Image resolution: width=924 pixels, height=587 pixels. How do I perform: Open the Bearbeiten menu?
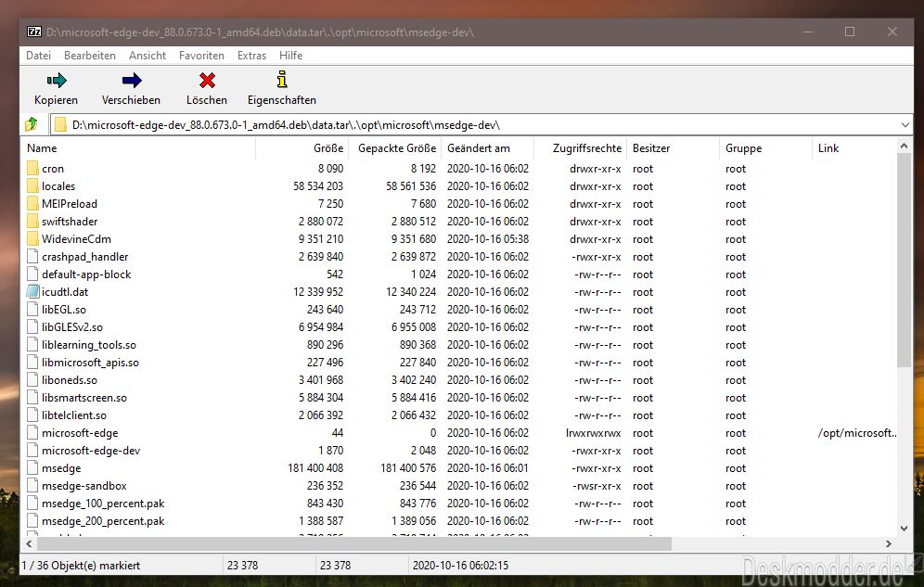[90, 56]
